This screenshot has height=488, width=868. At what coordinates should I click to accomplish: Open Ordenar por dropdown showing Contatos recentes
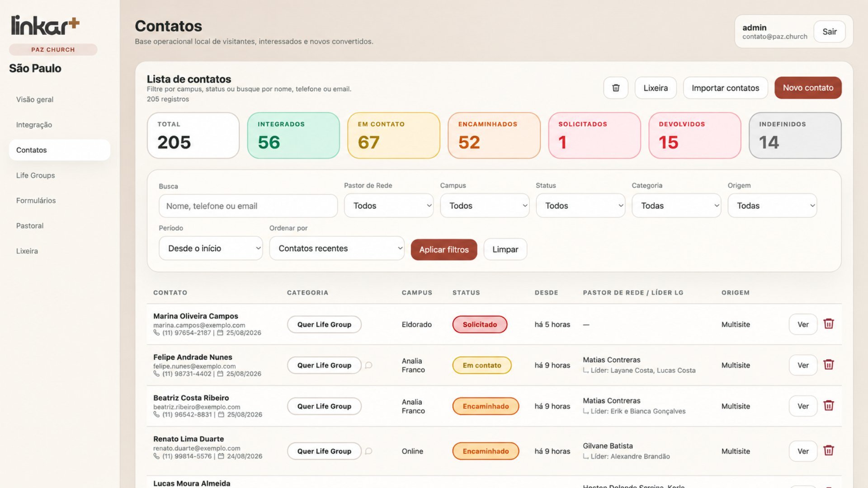(x=337, y=248)
